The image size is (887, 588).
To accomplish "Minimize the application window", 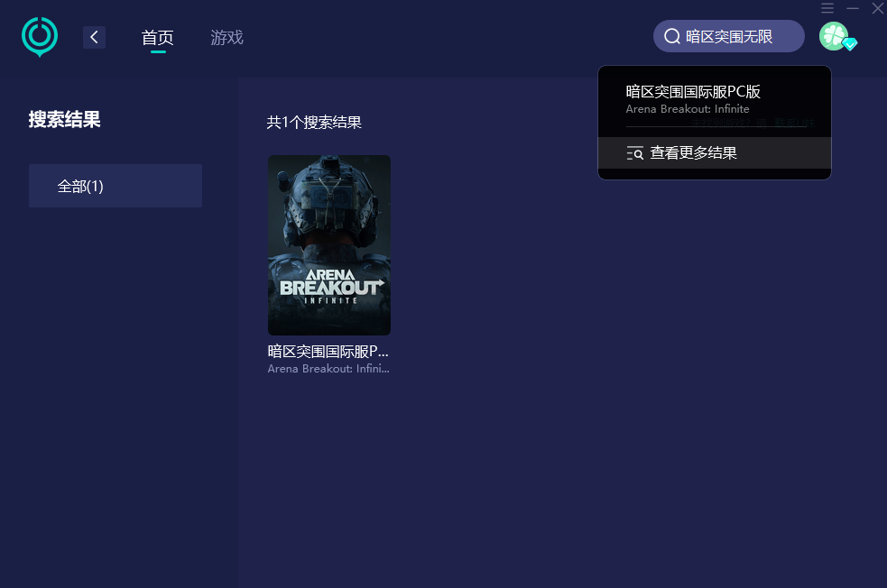I will (852, 8).
